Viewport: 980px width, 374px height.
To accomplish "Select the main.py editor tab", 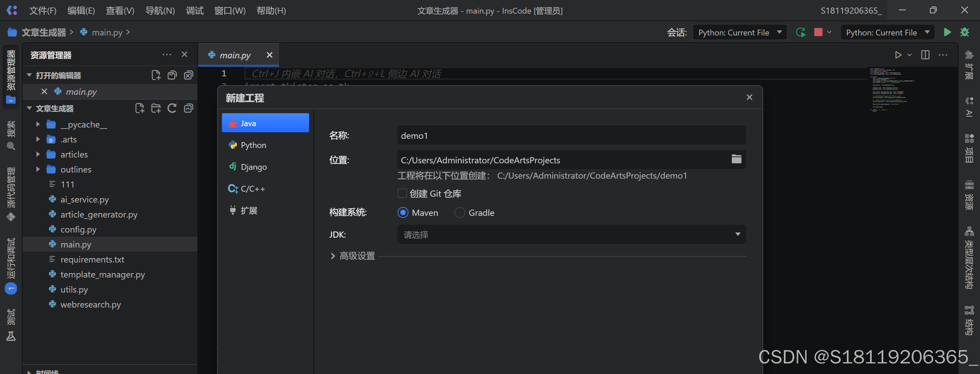I will coord(235,55).
